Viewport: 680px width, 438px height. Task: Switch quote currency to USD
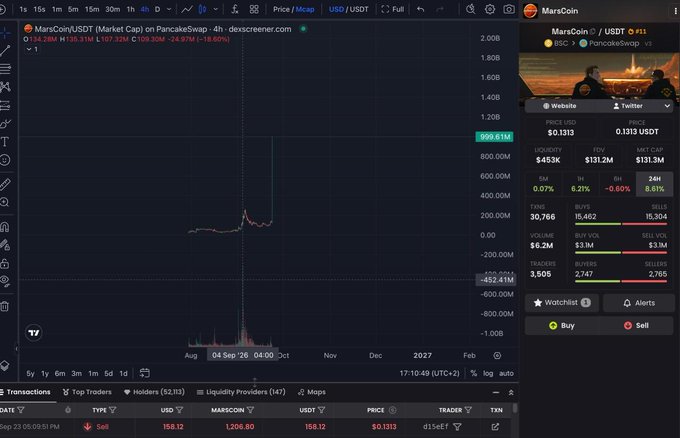coord(336,9)
